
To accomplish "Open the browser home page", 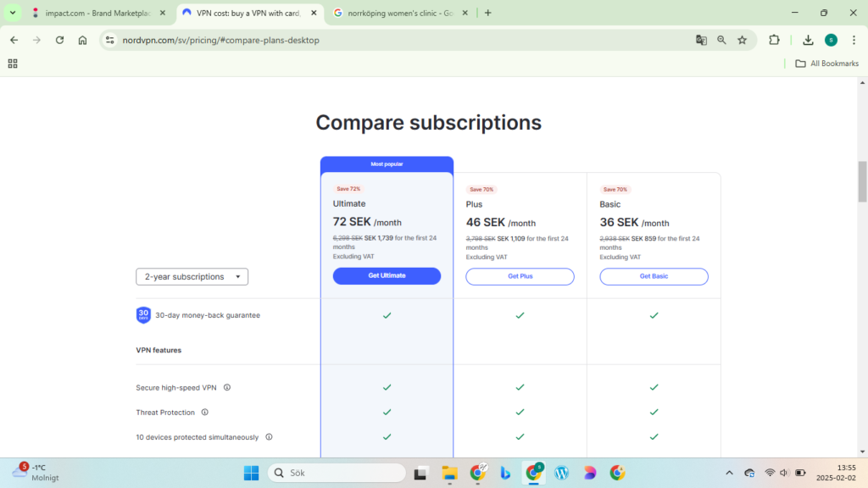I will 82,40.
